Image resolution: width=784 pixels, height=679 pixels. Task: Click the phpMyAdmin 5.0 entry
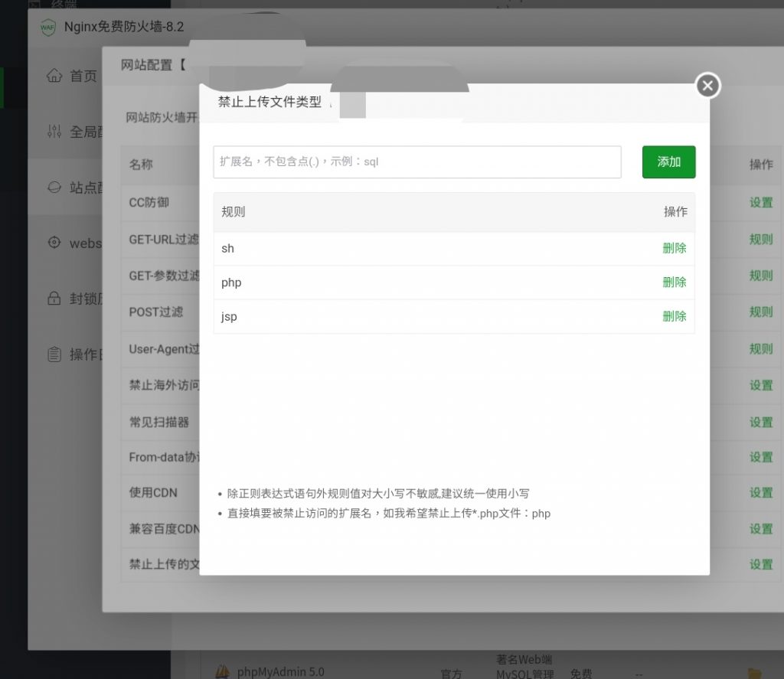coord(280,671)
